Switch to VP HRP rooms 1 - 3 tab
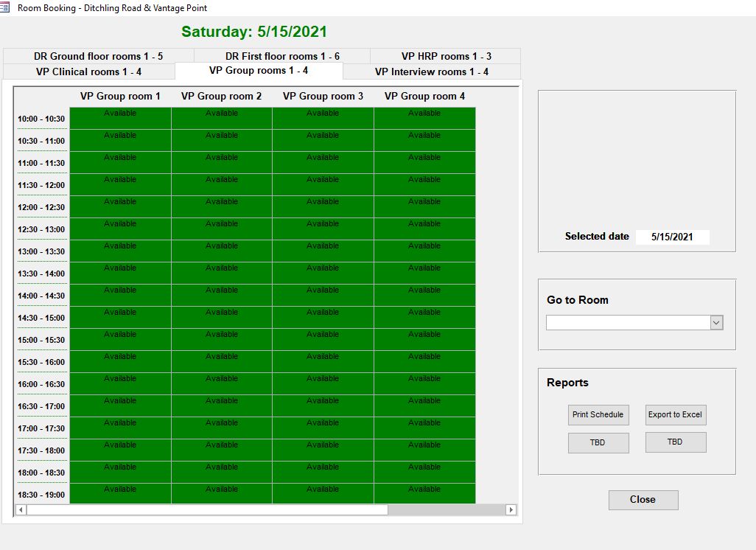Image resolution: width=756 pixels, height=550 pixels. coord(446,56)
